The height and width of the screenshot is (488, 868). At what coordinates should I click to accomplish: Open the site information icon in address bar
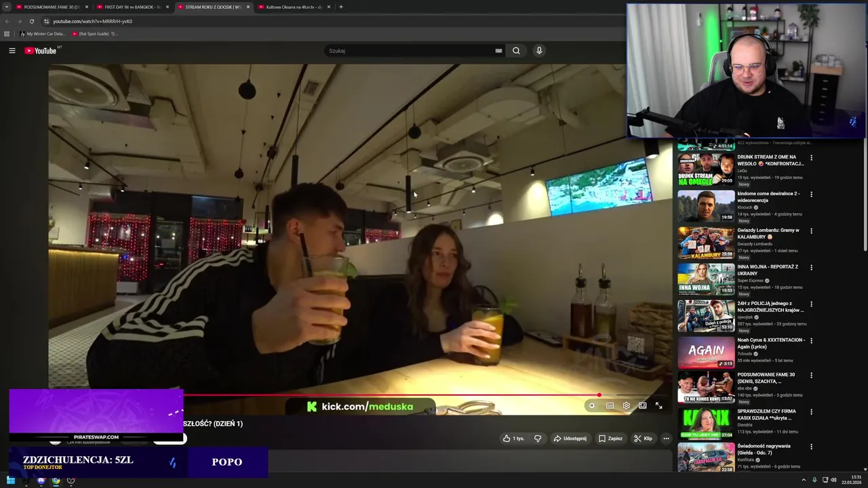click(x=46, y=21)
